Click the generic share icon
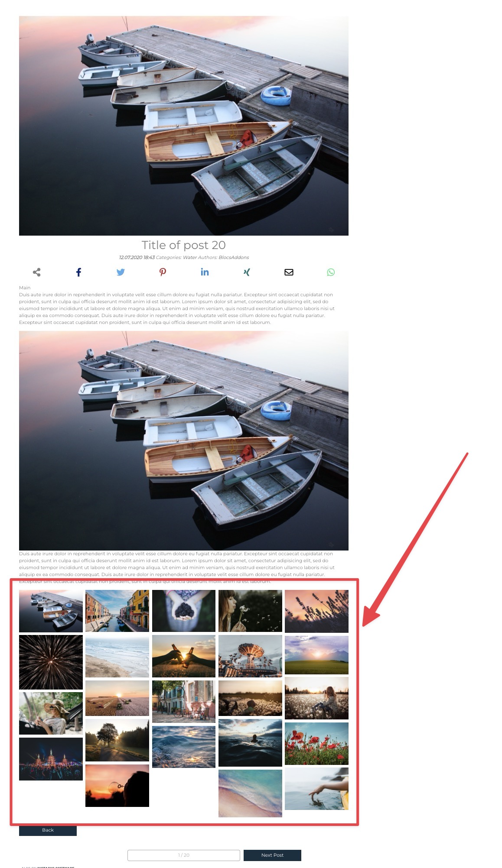The width and height of the screenshot is (502, 868). click(x=37, y=272)
